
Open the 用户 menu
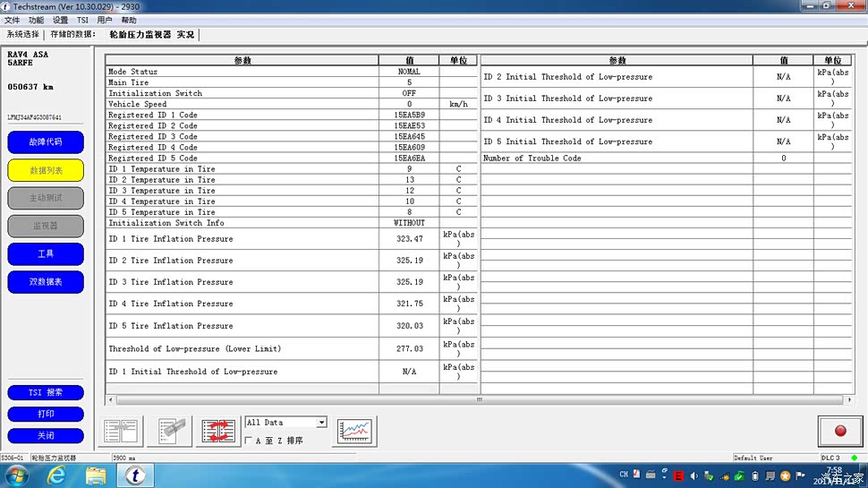(105, 20)
